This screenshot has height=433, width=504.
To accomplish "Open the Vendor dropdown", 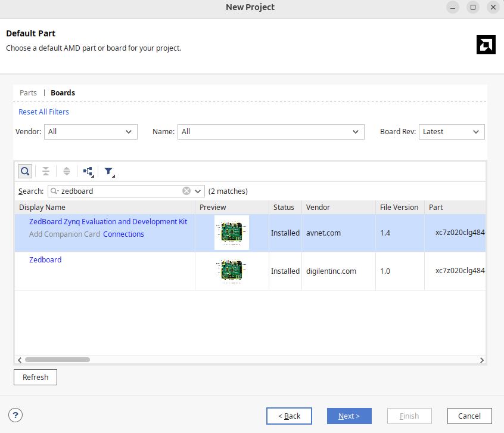I will 91,132.
